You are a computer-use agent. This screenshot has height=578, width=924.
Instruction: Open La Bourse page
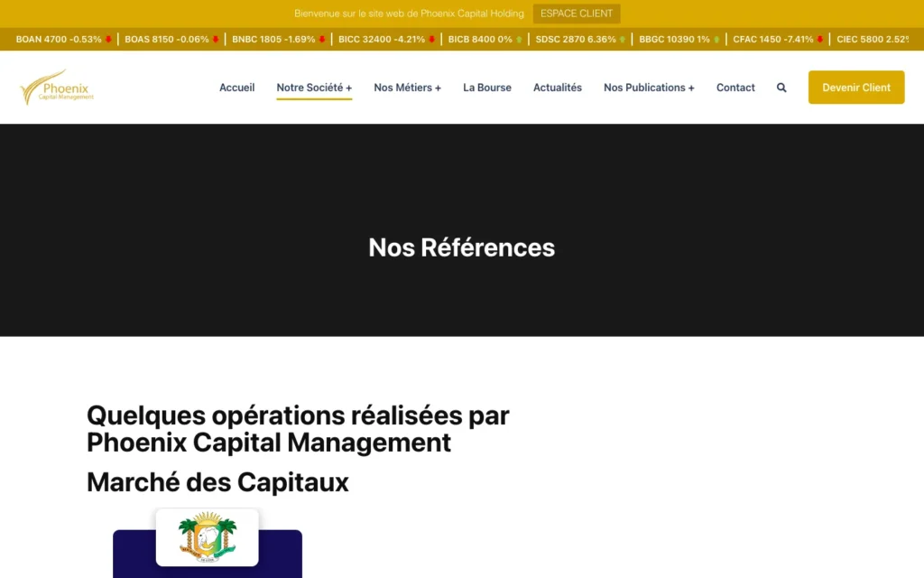[486, 88]
